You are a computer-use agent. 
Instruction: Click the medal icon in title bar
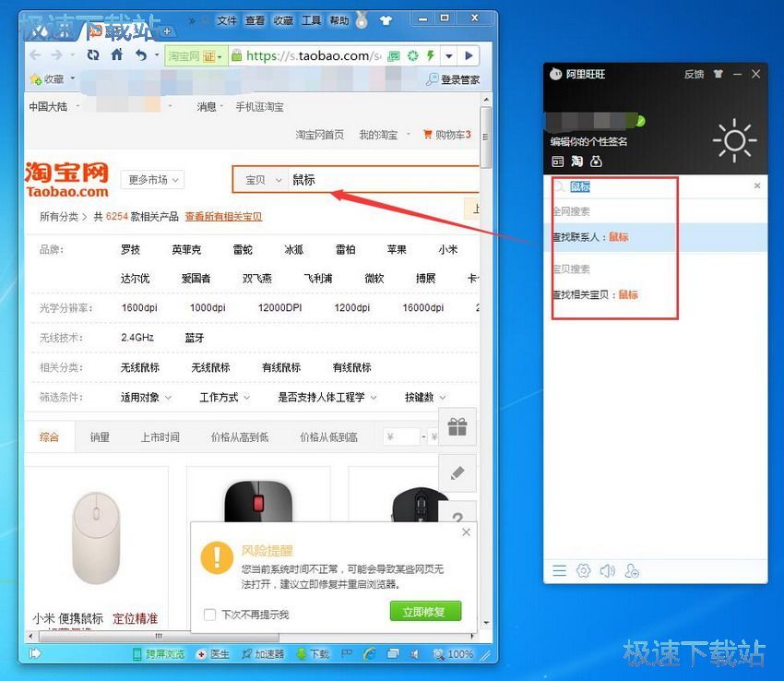(x=362, y=20)
